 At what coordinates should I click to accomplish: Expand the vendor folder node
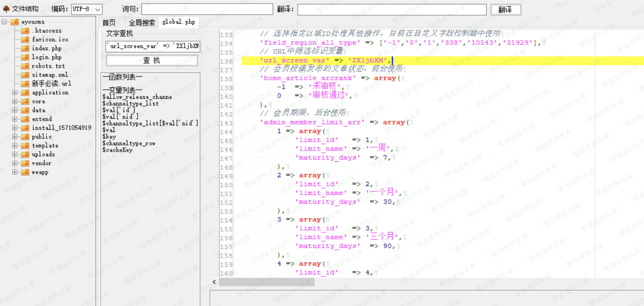pyautogui.click(x=14, y=163)
